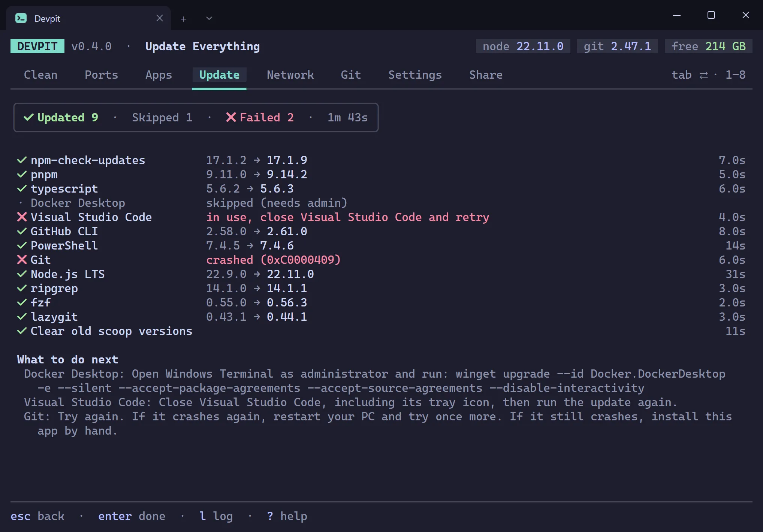Click the checkmark beside Clear old scoop versions
The height and width of the screenshot is (532, 763).
coord(22,331)
